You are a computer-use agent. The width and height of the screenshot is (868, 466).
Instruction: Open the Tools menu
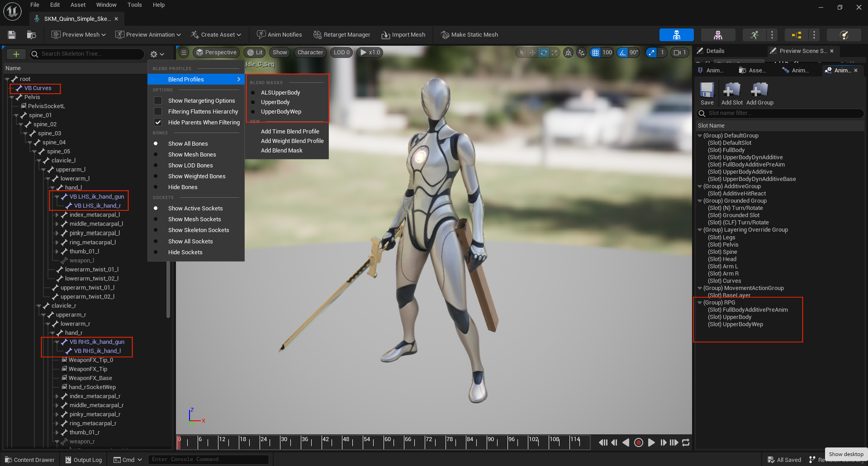point(134,5)
